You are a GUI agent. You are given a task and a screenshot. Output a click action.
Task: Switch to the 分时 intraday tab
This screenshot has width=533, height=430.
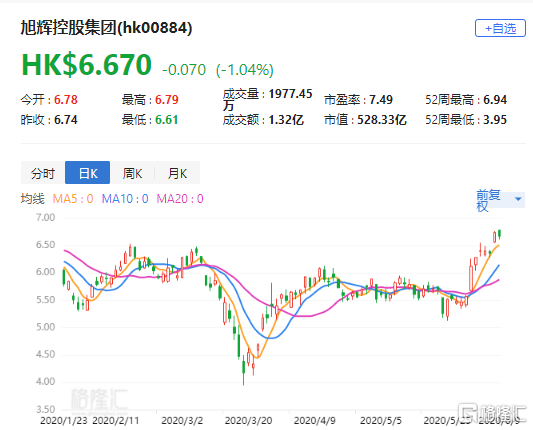coord(43,173)
